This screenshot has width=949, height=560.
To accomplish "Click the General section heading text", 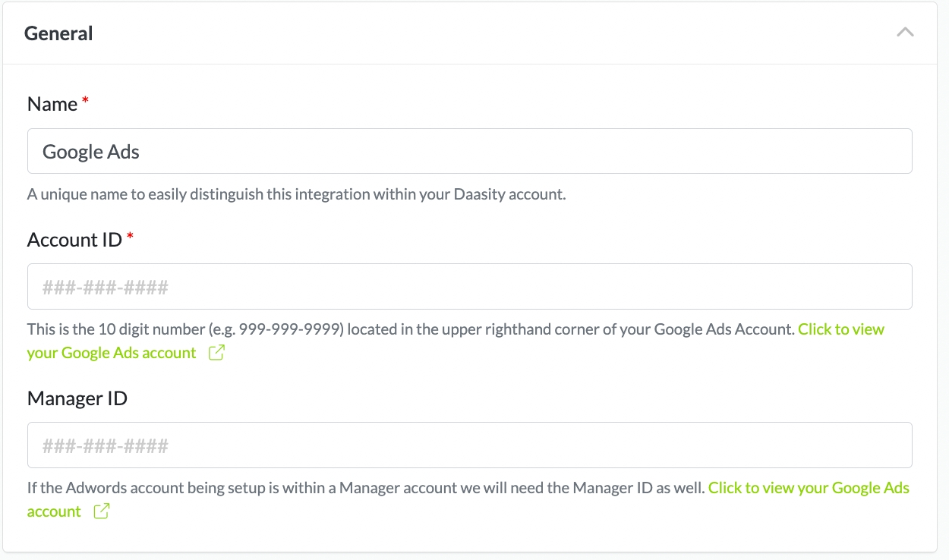I will 58,33.
